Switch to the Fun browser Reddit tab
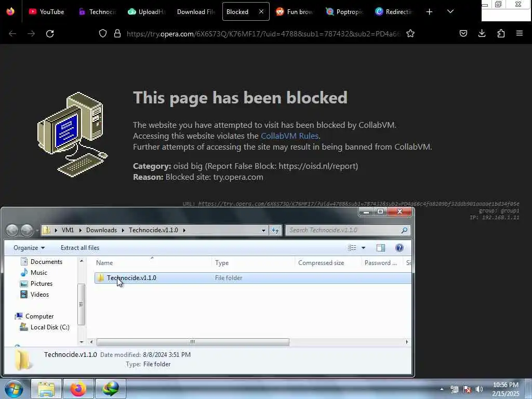 (295, 11)
